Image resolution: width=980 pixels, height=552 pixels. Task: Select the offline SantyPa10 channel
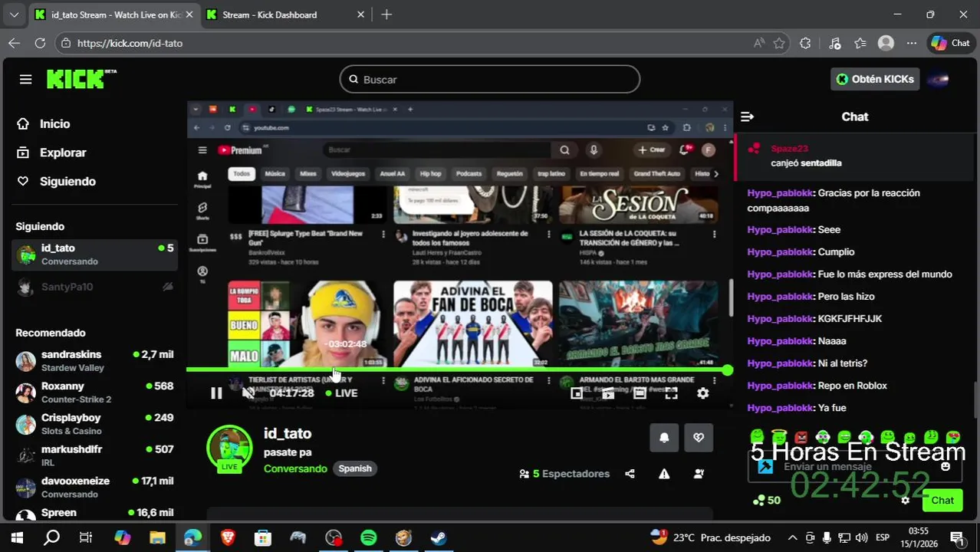[95, 287]
